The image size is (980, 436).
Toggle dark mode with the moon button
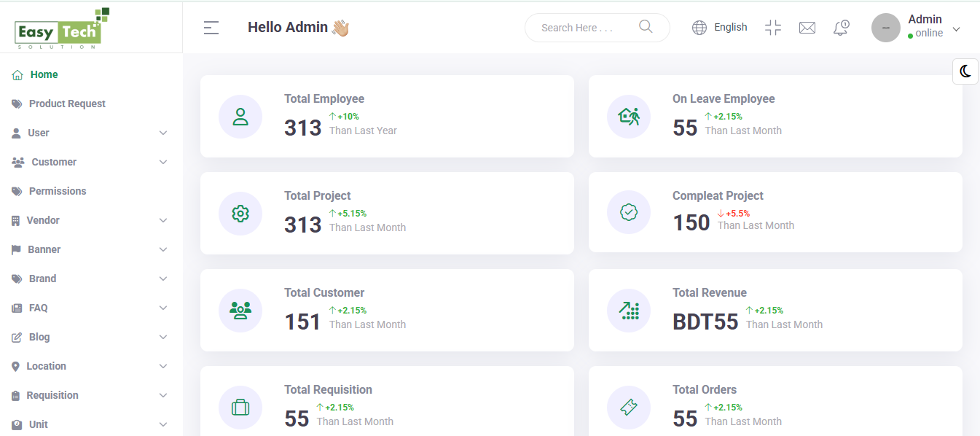point(965,71)
